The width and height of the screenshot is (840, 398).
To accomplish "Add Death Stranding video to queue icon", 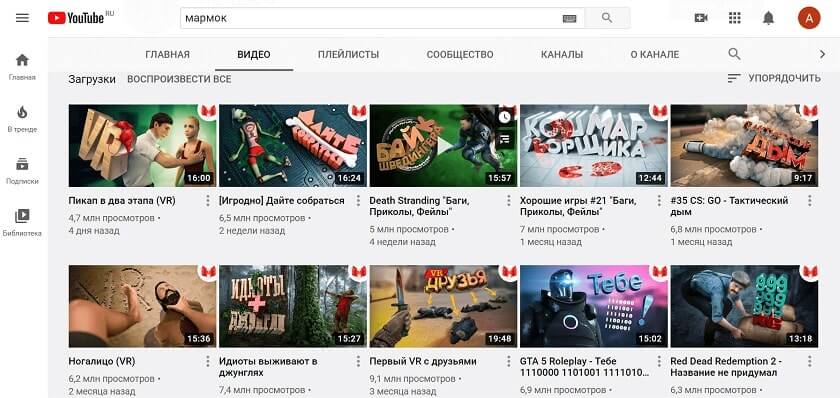I will click(504, 139).
